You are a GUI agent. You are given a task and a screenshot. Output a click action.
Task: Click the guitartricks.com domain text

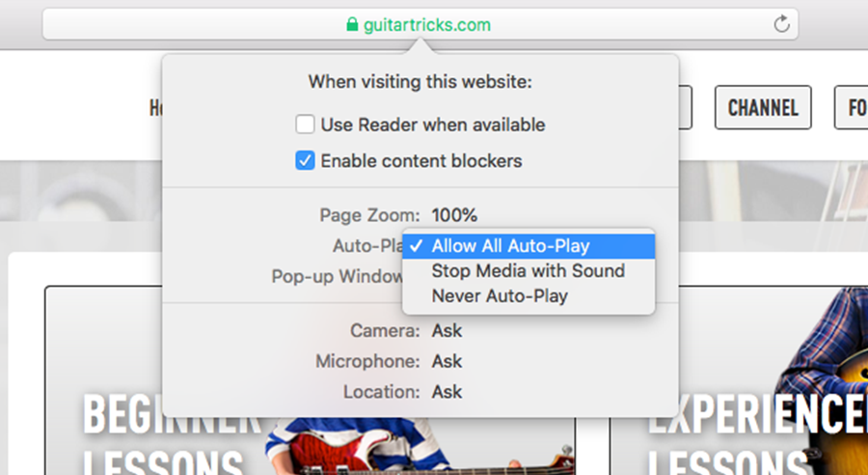click(427, 24)
